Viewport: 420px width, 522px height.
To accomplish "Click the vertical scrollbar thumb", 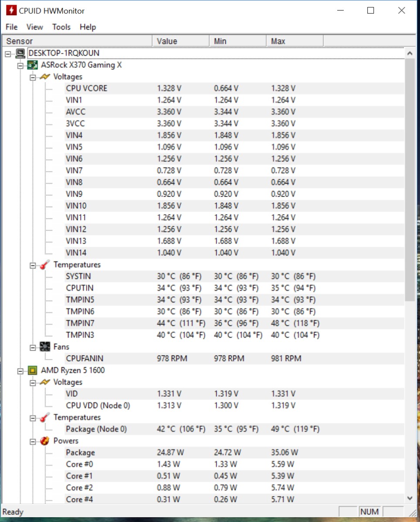I will (x=410, y=180).
